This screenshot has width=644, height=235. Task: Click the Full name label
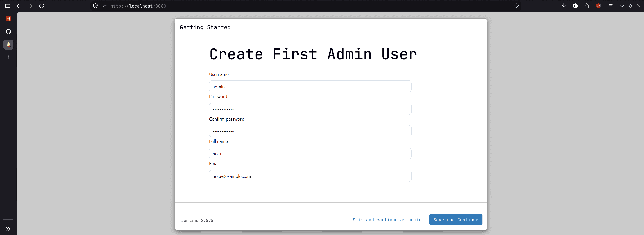(x=218, y=141)
